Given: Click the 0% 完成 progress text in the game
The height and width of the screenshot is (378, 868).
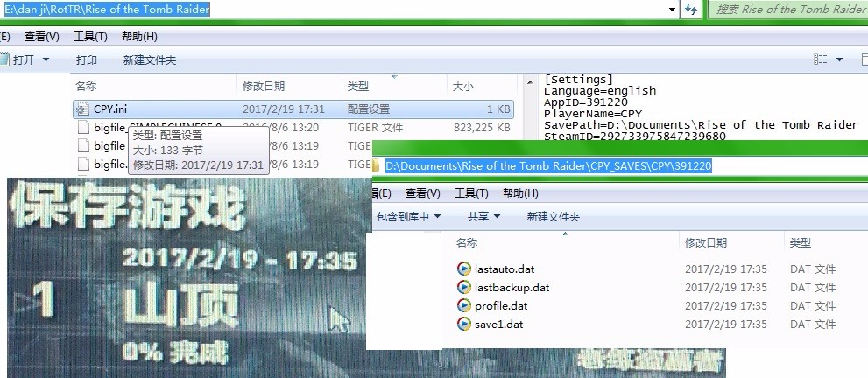Looking at the screenshot, I should (x=176, y=352).
